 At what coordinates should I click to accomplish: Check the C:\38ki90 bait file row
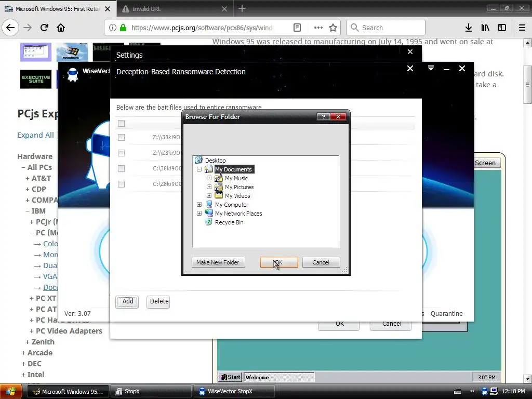pyautogui.click(x=121, y=168)
